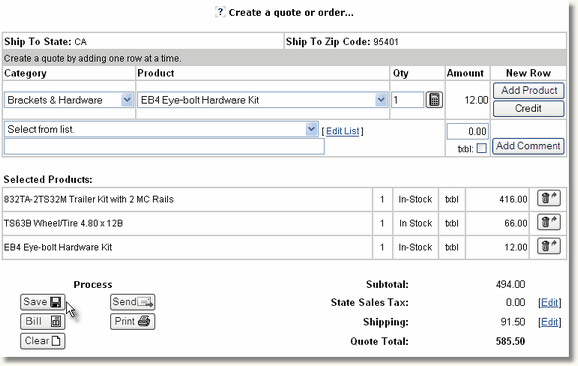Open the Edit List link
The width and height of the screenshot is (578, 366).
click(x=342, y=131)
